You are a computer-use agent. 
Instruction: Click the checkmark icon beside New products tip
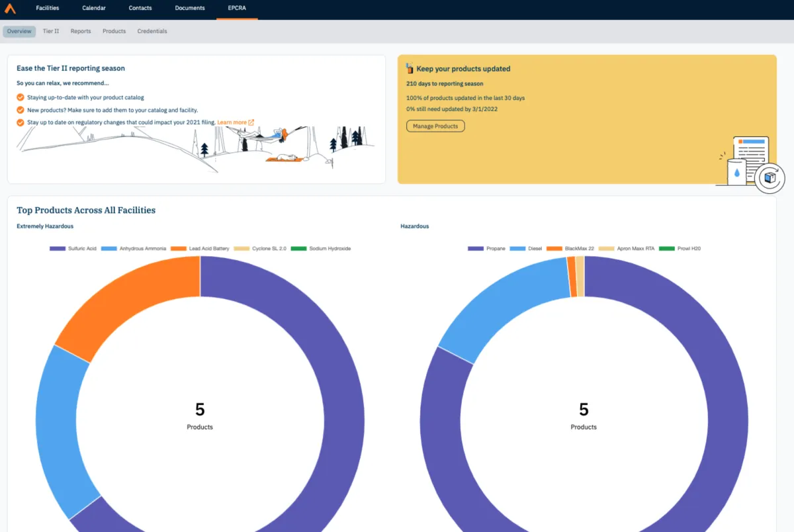[x=21, y=110]
